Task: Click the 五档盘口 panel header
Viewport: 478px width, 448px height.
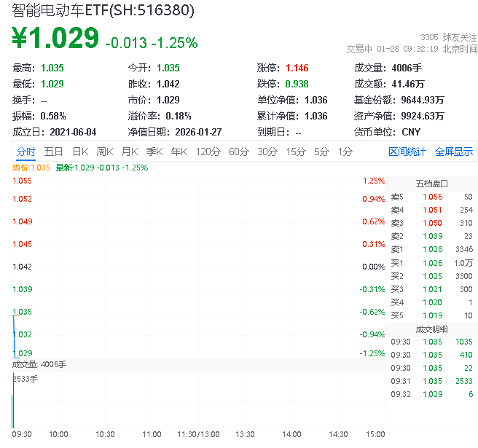Action: pos(431,183)
